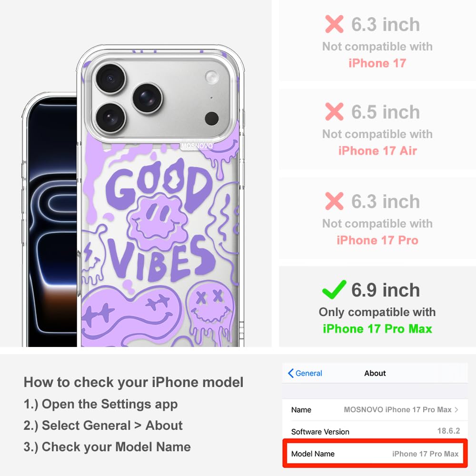Select the highlighted Model Name row
The width and height of the screenshot is (476, 476).
point(375,454)
